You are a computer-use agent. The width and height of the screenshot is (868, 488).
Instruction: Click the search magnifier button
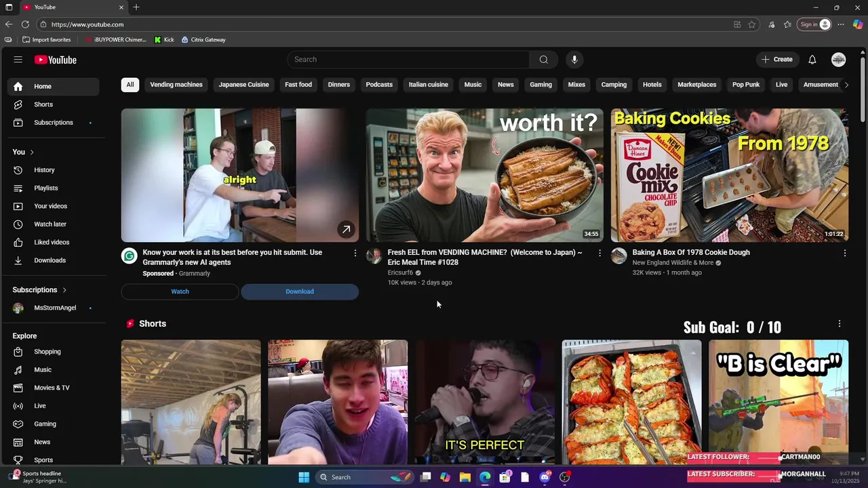(x=543, y=60)
